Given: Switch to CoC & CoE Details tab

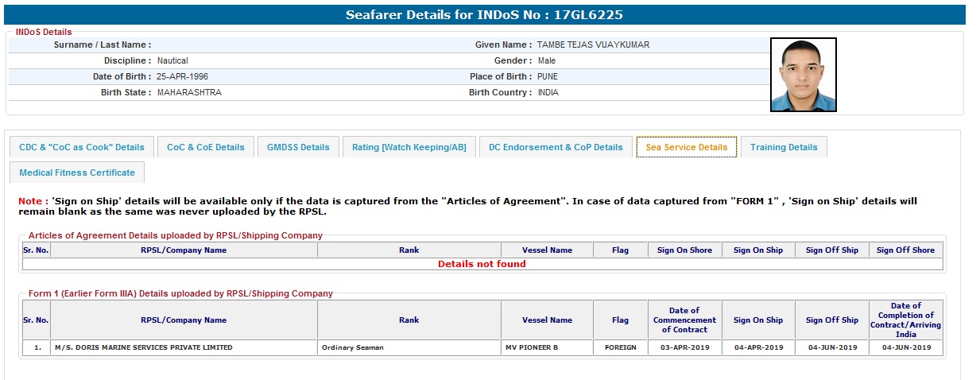Looking at the screenshot, I should [x=206, y=147].
